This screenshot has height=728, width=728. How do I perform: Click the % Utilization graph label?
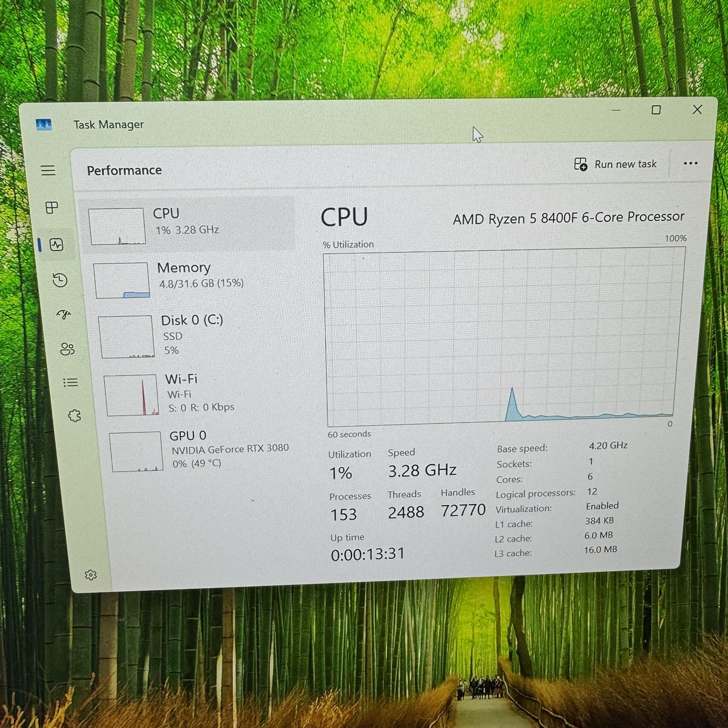pos(348,245)
